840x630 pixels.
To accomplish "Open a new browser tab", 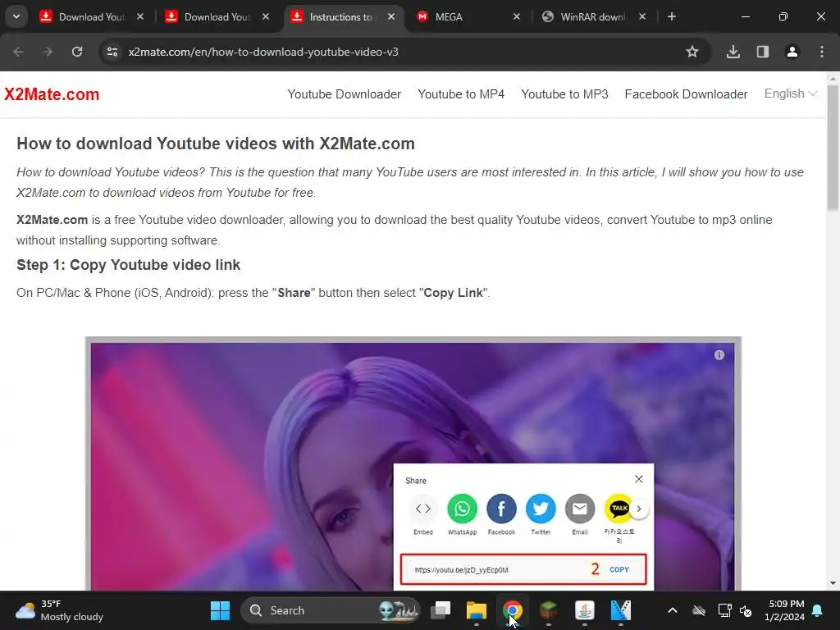I will [672, 16].
